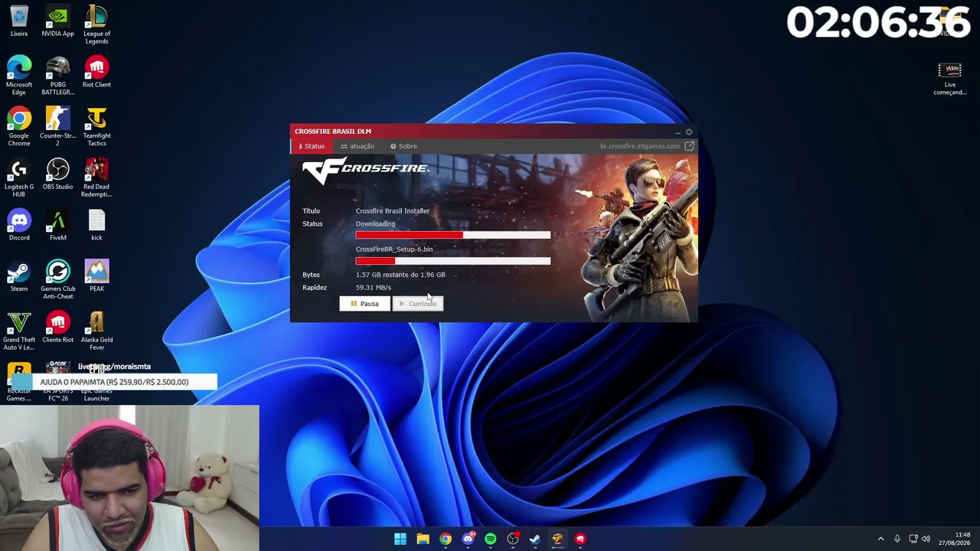
Task: Select the League of Legends desktop icon
Action: (96, 25)
